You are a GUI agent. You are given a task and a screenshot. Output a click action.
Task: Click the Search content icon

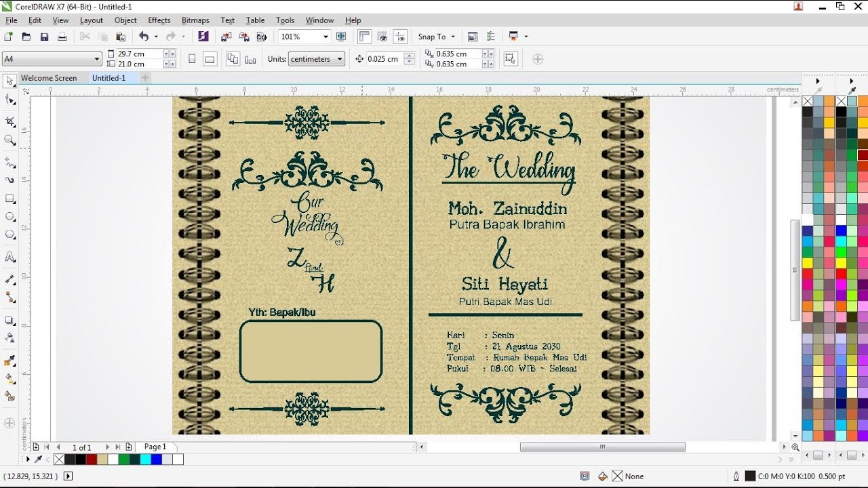click(x=203, y=37)
